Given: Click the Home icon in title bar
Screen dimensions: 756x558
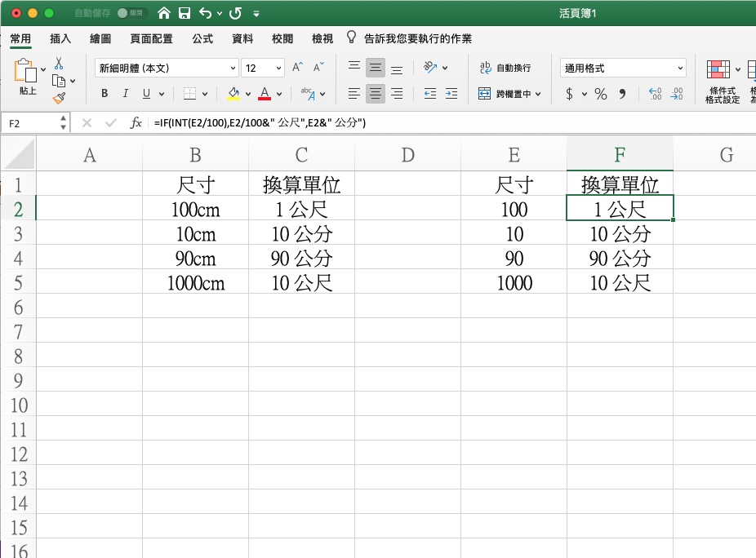Looking at the screenshot, I should pyautogui.click(x=164, y=13).
